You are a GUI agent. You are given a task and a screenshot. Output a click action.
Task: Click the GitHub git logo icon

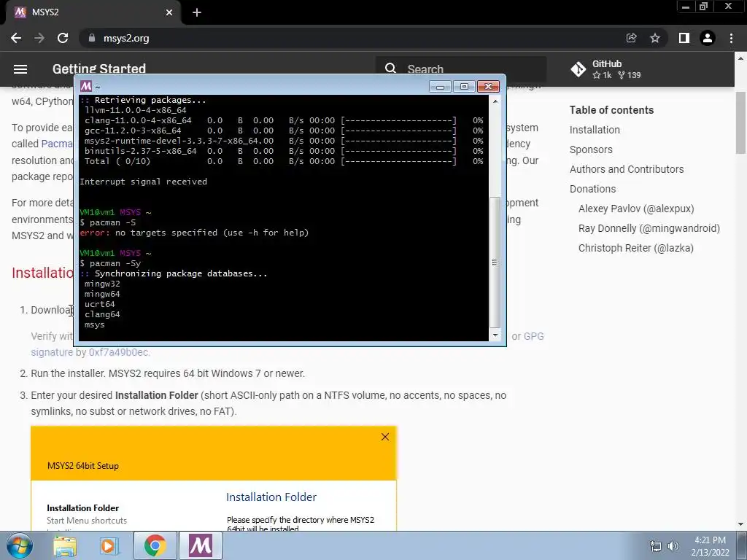(578, 69)
